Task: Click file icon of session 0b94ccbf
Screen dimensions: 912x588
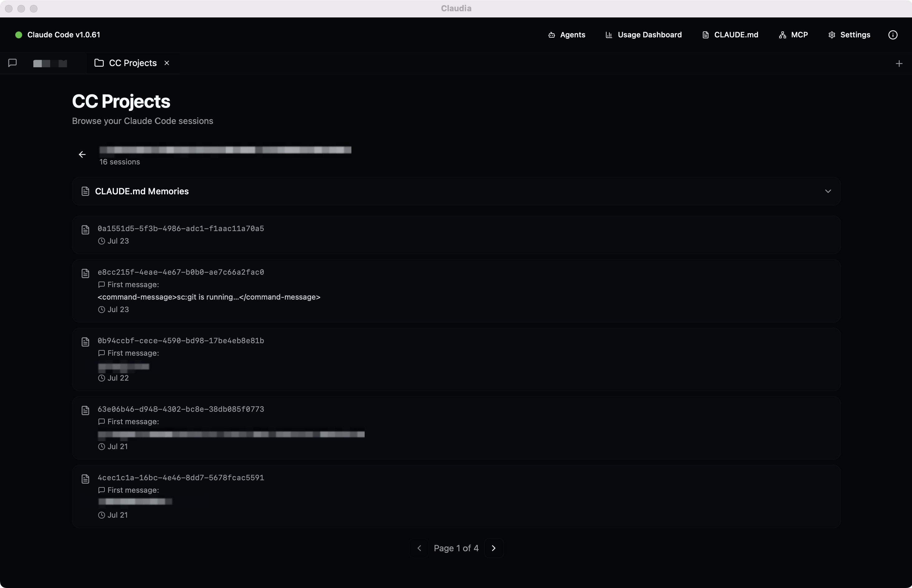Action: [x=85, y=342]
